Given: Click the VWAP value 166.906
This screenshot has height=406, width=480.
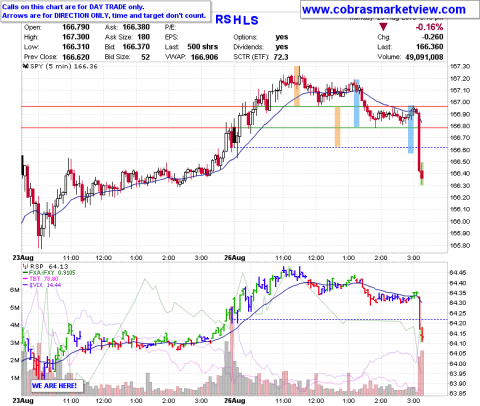Looking at the screenshot, I should click(204, 57).
